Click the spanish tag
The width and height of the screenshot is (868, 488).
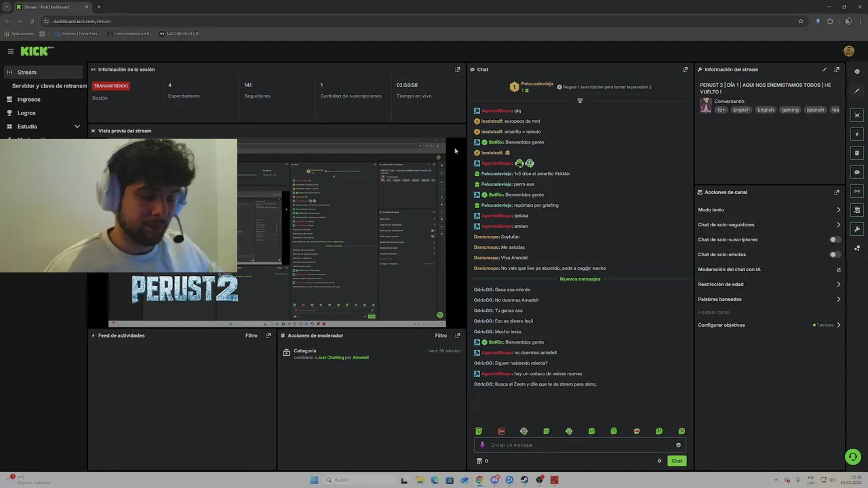[x=815, y=110]
